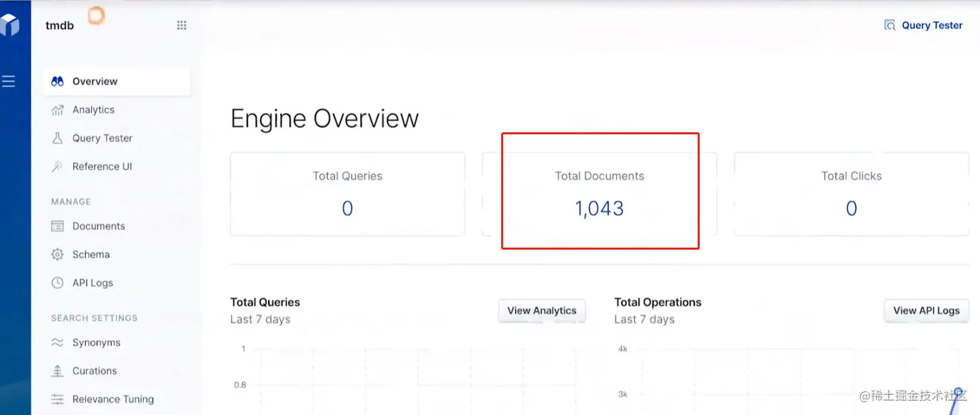The height and width of the screenshot is (415, 980).
Task: Click the Overview binoculars icon
Action: click(x=57, y=82)
